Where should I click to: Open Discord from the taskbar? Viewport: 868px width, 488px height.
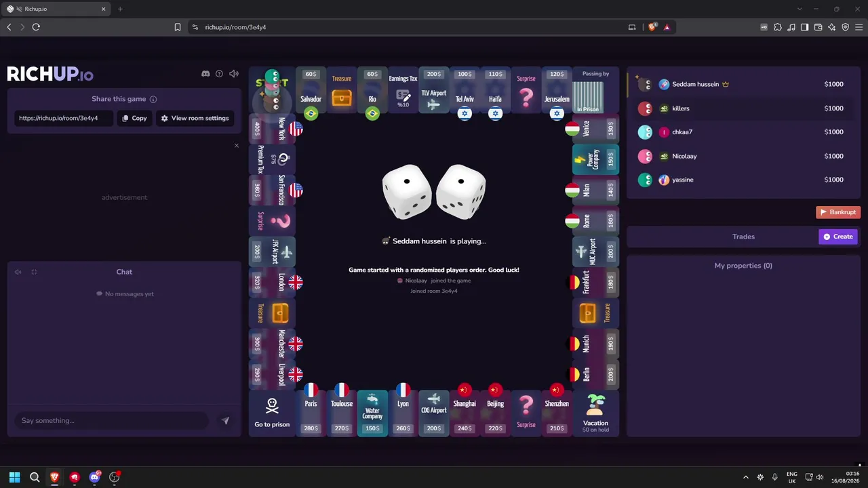(x=94, y=477)
